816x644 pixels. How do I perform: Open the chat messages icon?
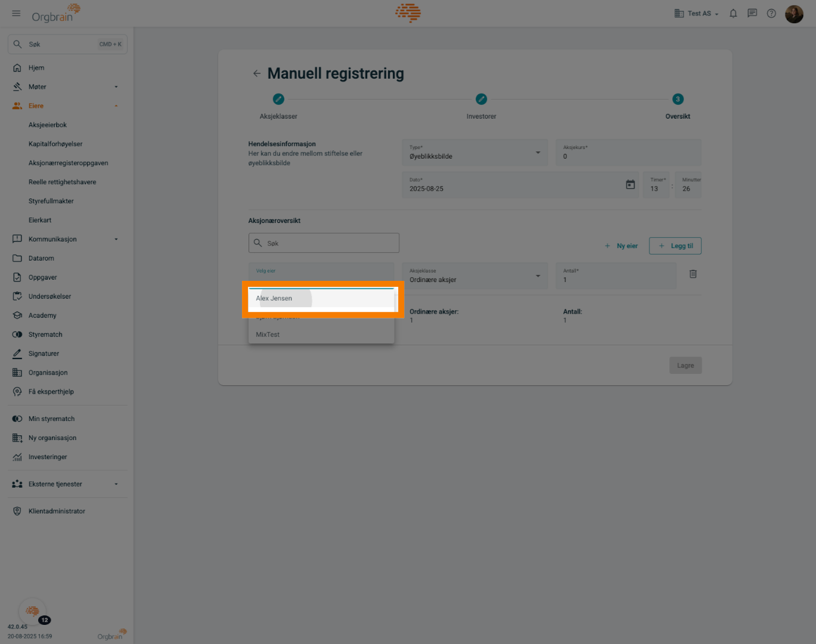(x=752, y=13)
